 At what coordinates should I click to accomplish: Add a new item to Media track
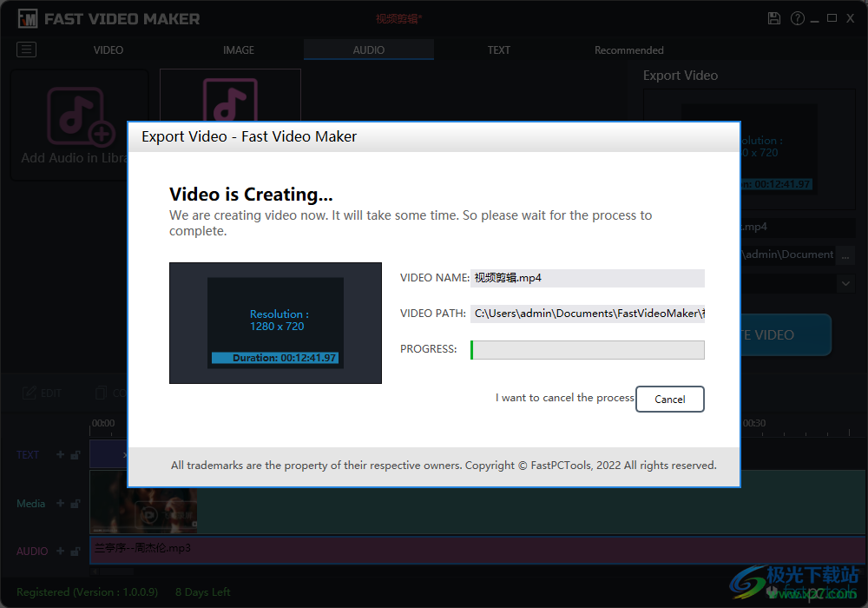tap(61, 504)
